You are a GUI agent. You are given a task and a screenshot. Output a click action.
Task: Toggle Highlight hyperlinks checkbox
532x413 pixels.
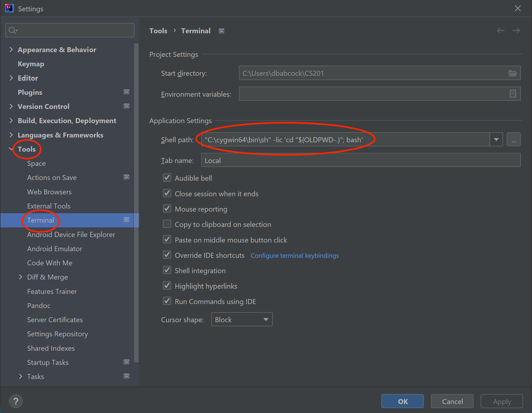pos(167,286)
